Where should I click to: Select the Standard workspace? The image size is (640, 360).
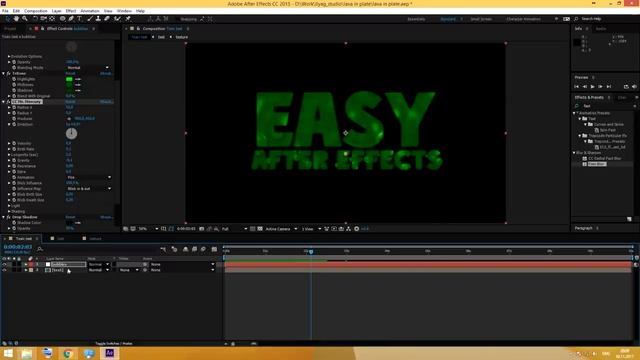click(448, 19)
